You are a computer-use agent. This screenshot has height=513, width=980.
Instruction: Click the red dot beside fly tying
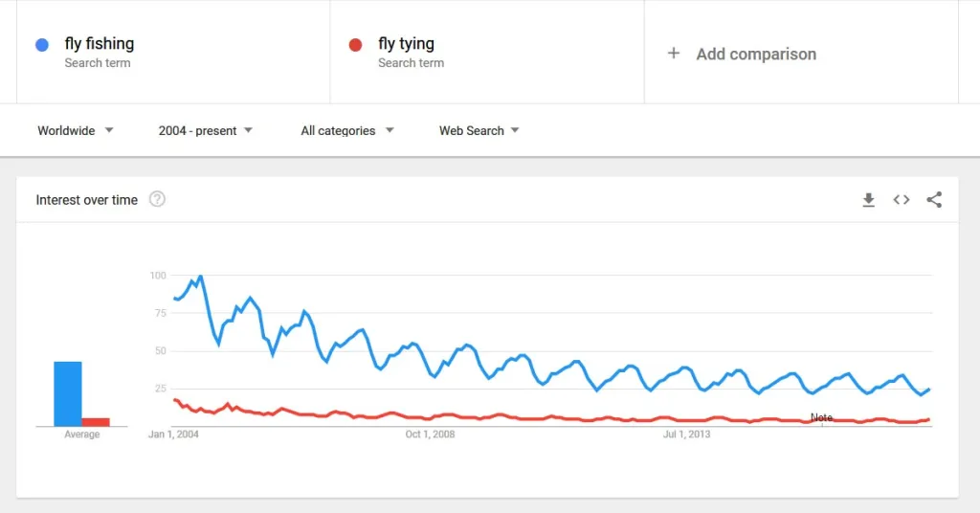pos(355,44)
